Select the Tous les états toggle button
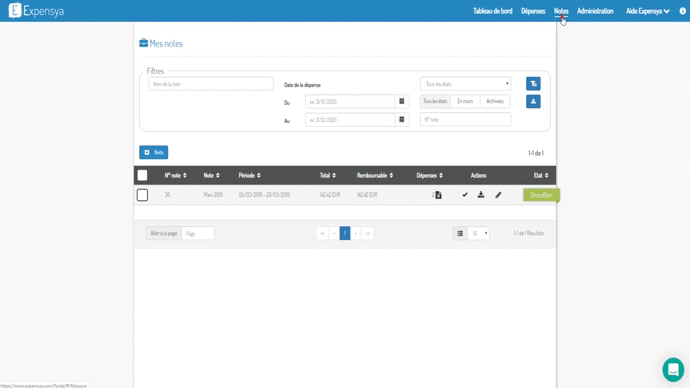This screenshot has width=690, height=388. (435, 101)
